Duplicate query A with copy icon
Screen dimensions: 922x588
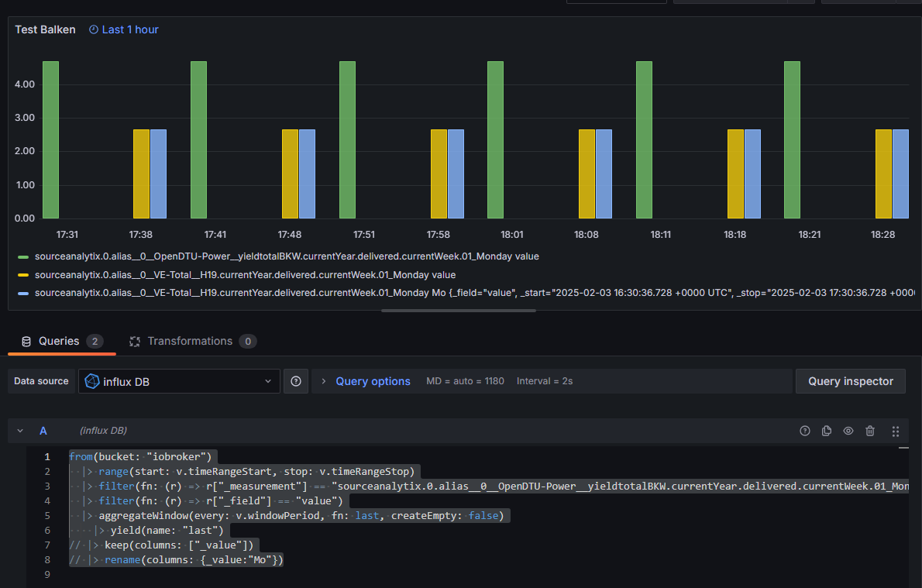[827, 431]
